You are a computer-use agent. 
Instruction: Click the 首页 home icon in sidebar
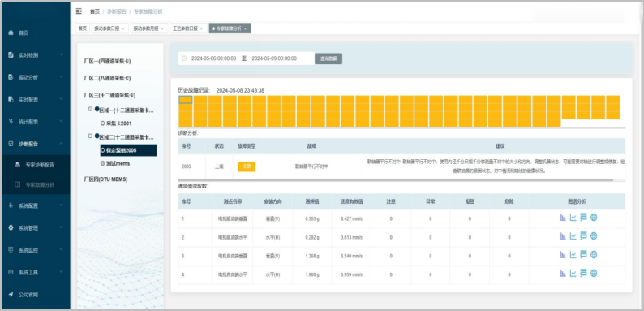click(x=11, y=33)
